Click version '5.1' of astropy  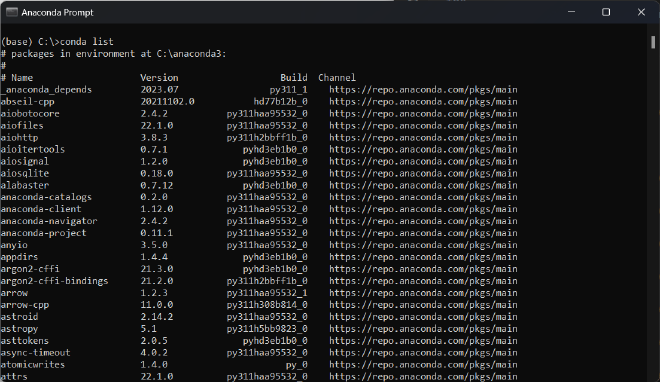[x=149, y=329]
